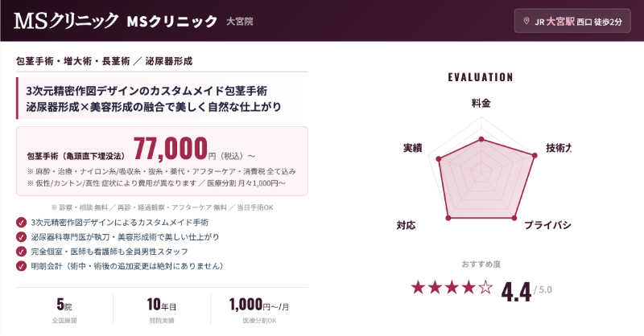
Task: Click the MSクリニック clinic name text
Action: pos(171,21)
